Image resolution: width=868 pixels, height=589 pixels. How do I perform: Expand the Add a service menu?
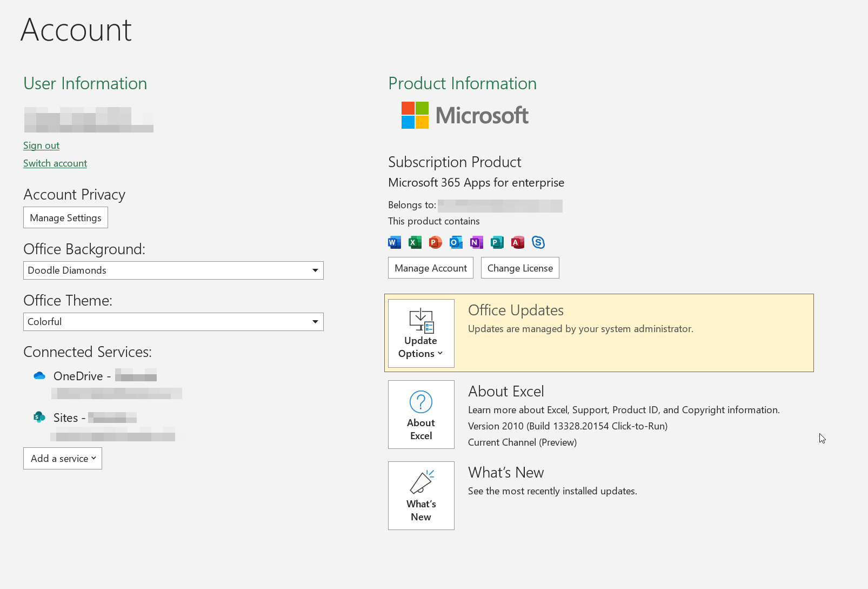click(63, 459)
